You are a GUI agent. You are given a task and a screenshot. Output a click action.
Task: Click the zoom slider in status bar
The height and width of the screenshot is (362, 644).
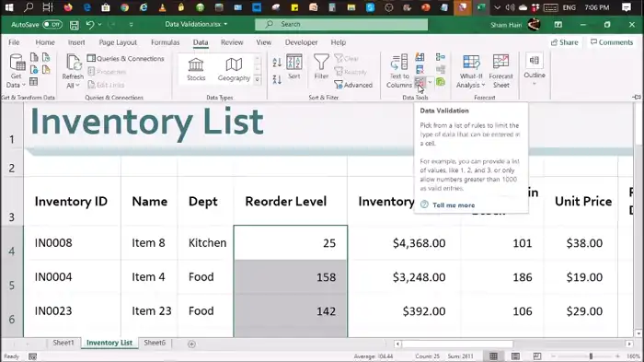coord(591,356)
